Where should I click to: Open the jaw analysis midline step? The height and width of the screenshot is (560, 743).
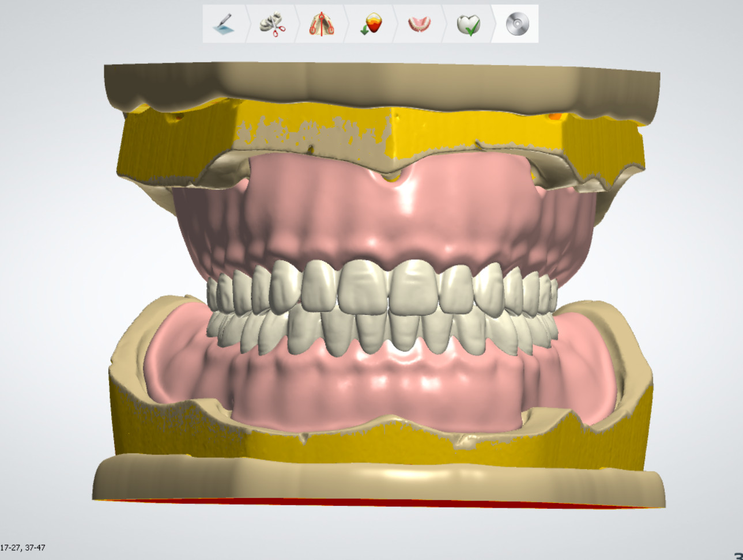[x=322, y=24]
